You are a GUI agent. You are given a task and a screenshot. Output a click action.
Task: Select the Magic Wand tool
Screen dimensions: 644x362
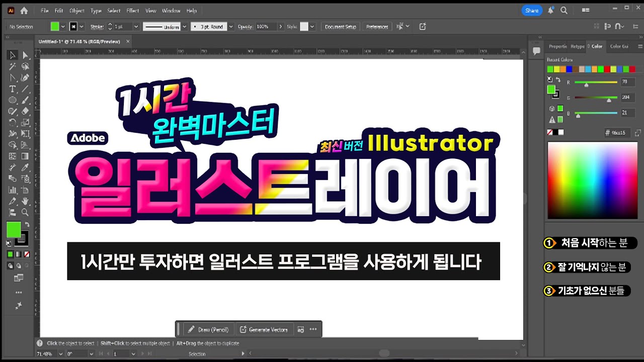pyautogui.click(x=13, y=66)
